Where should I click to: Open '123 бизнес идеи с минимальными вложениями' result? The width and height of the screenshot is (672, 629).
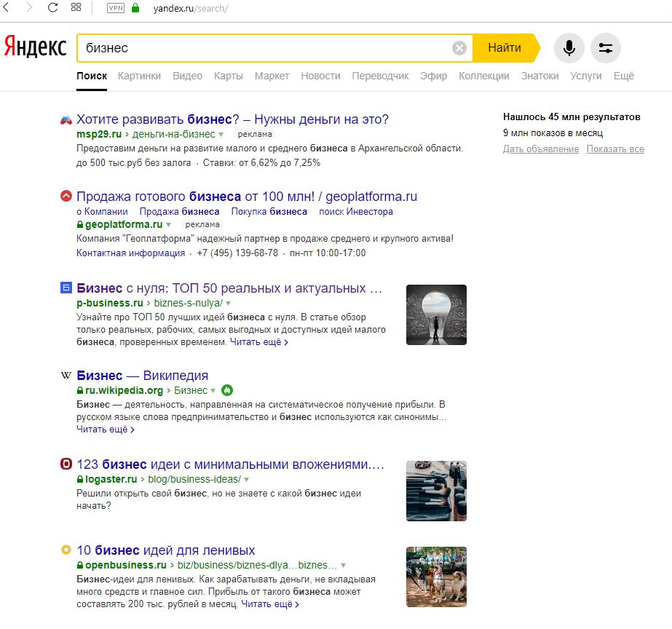coord(231,464)
